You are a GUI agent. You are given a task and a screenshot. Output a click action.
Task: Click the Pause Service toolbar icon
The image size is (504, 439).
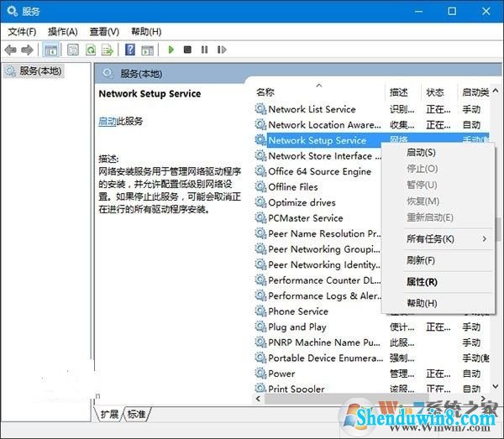click(x=204, y=50)
